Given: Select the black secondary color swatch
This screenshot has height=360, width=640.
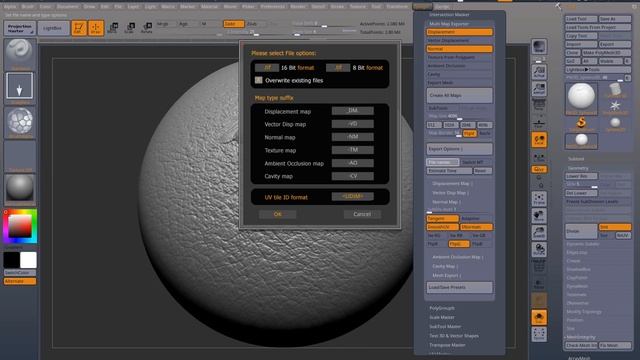Looking at the screenshot, I should coord(11,260).
